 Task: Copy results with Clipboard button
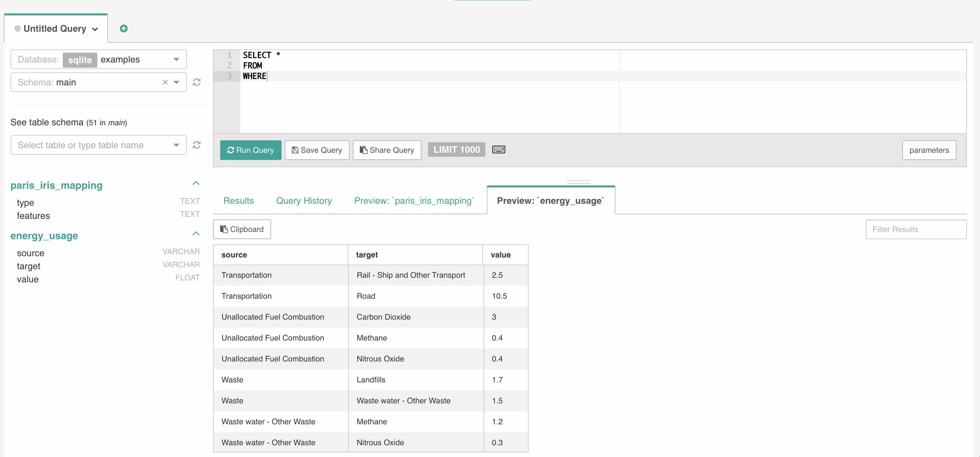pos(242,229)
